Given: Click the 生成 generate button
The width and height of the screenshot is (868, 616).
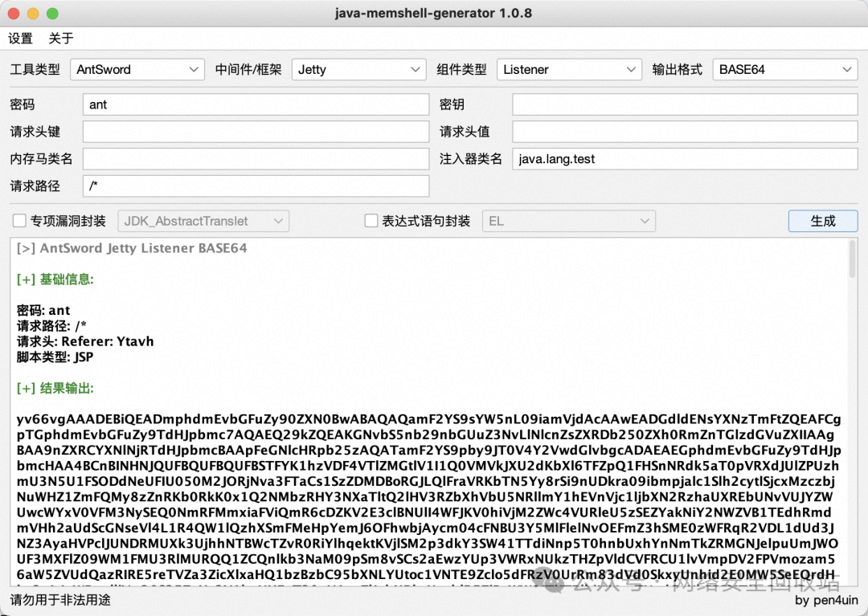Looking at the screenshot, I should (x=823, y=221).
